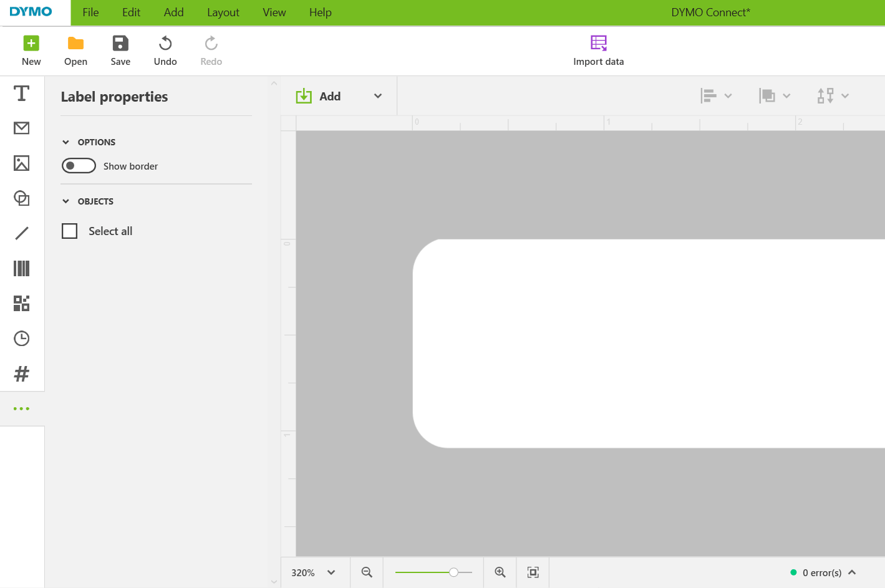Open the Layout menu
Image resolution: width=885 pixels, height=588 pixels.
223,12
